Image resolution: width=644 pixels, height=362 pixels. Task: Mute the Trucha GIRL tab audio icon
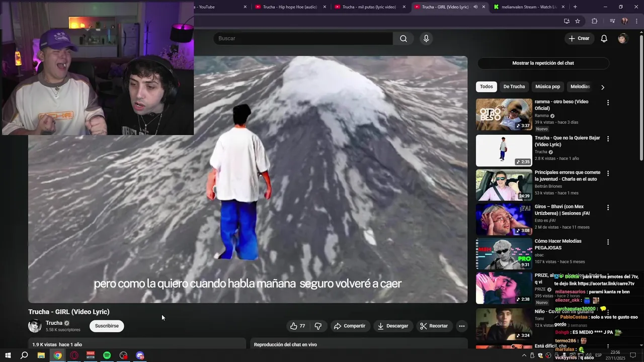(x=475, y=7)
